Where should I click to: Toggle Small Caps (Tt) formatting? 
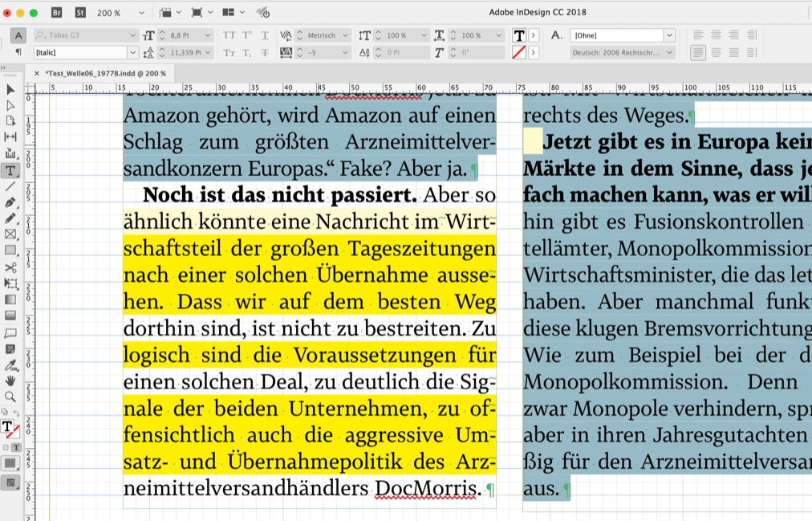[229, 52]
